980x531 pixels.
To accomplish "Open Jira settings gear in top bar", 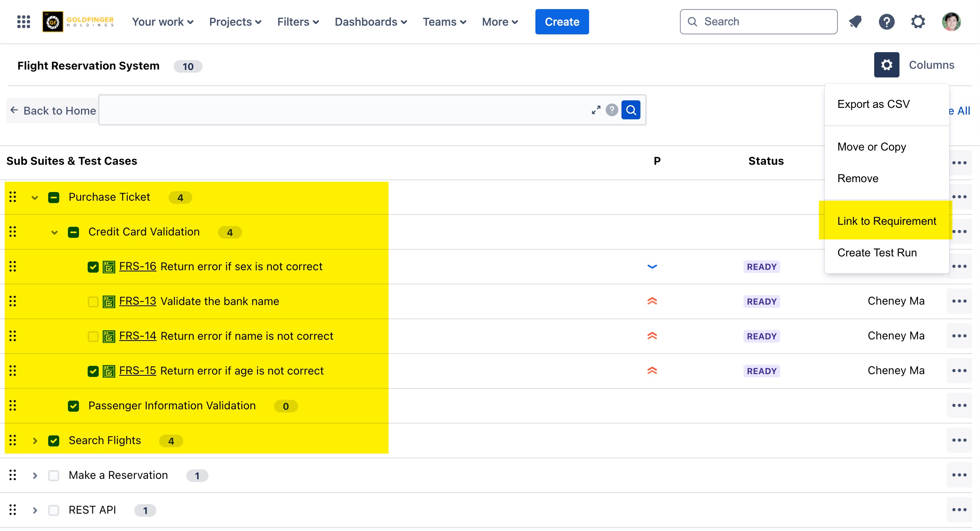I will pos(918,22).
